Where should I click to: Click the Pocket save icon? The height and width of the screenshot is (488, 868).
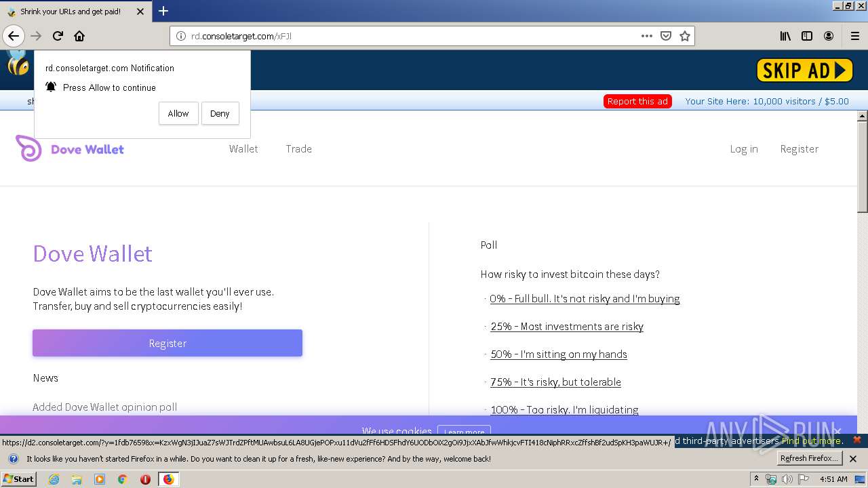(x=666, y=36)
